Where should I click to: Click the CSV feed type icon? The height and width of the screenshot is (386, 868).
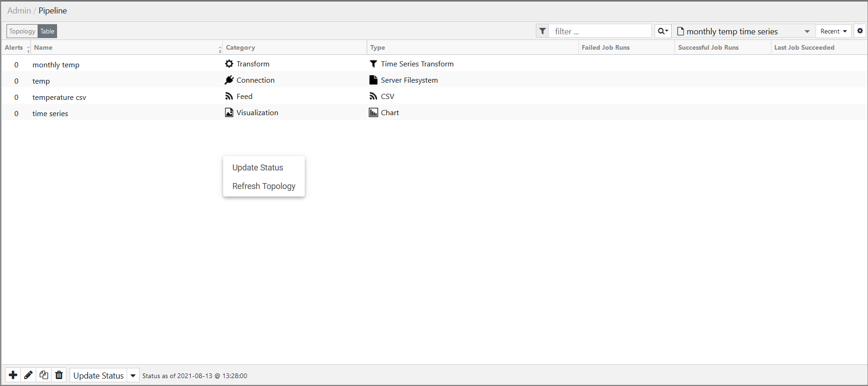373,96
